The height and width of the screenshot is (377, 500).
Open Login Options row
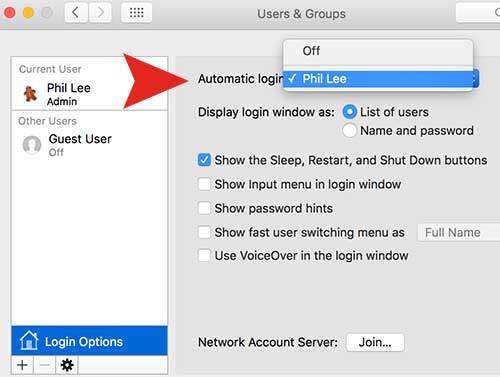[89, 341]
